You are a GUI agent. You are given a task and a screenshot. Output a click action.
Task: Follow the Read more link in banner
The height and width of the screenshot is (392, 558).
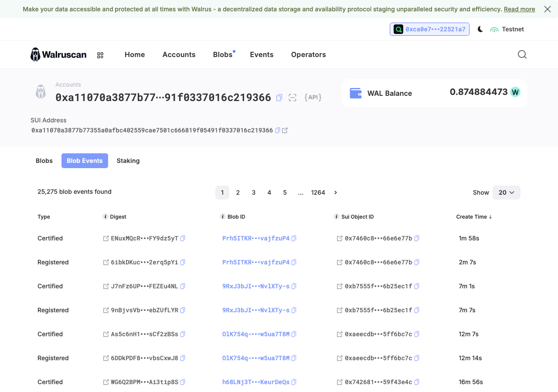pyautogui.click(x=519, y=9)
